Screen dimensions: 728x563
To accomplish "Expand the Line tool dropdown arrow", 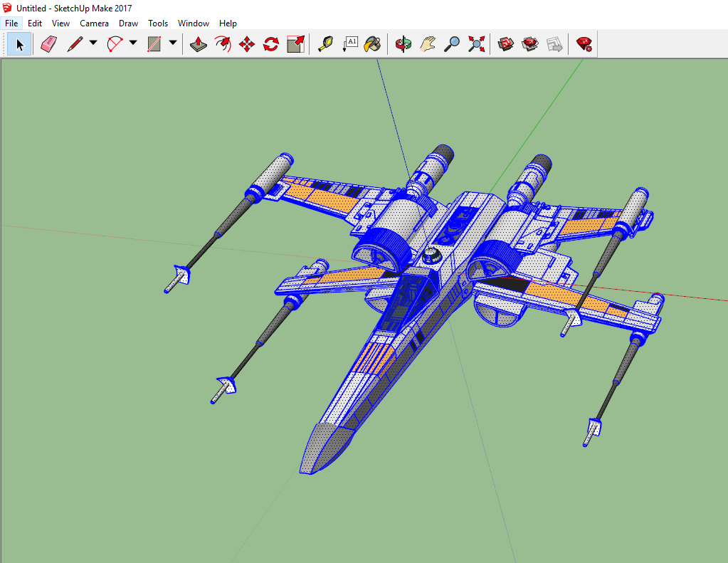I will (93, 43).
